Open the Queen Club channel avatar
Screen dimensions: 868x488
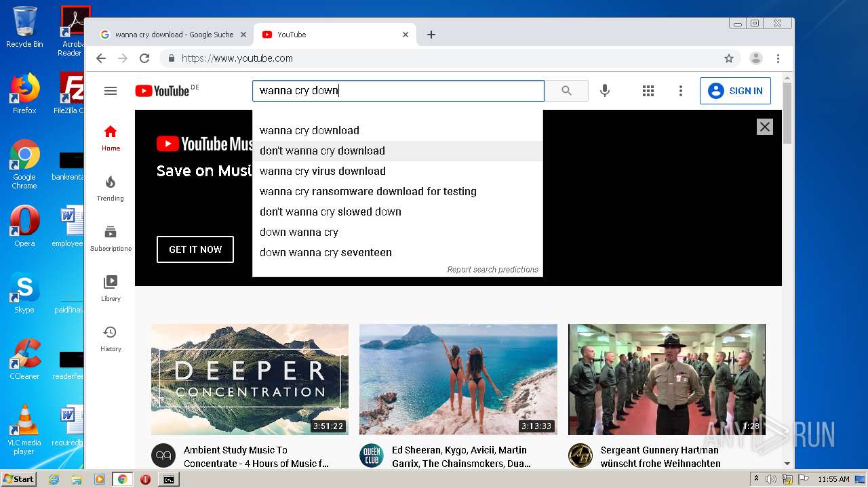pos(372,455)
